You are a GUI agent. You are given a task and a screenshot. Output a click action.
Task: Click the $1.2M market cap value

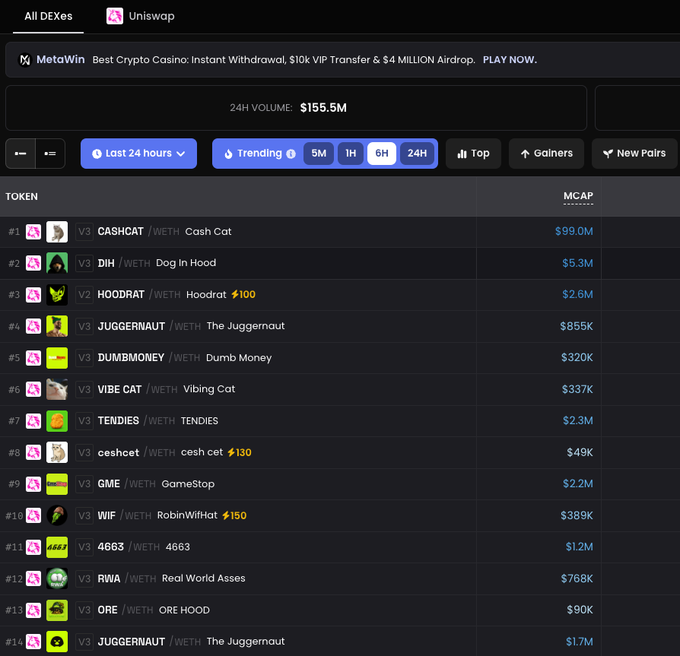tap(579, 547)
